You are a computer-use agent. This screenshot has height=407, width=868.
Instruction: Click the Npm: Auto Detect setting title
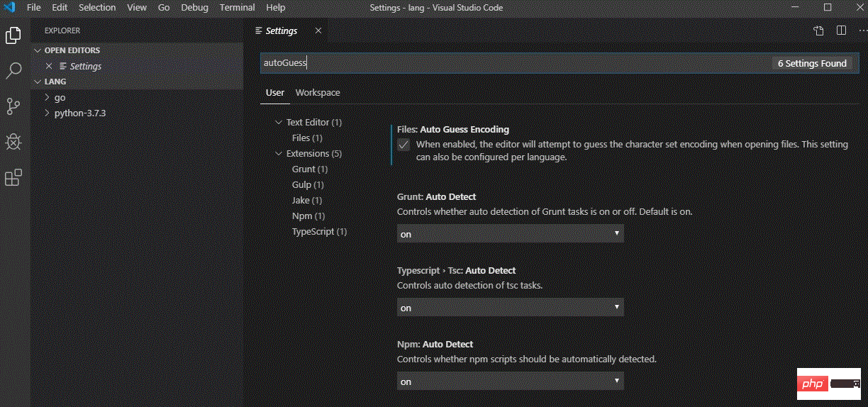tap(435, 344)
